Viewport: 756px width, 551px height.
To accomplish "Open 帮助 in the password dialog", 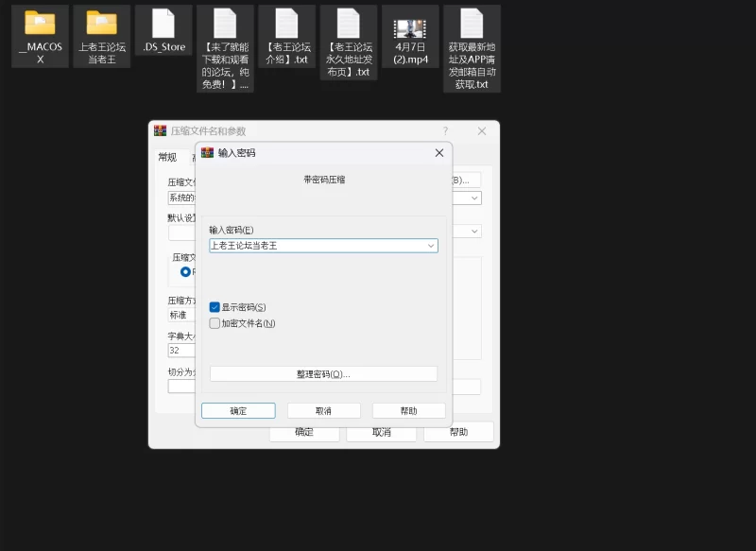I will [408, 411].
